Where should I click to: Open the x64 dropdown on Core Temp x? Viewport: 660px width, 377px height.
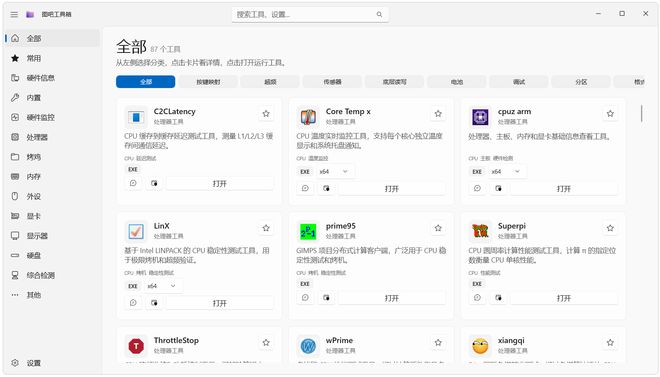tap(334, 172)
